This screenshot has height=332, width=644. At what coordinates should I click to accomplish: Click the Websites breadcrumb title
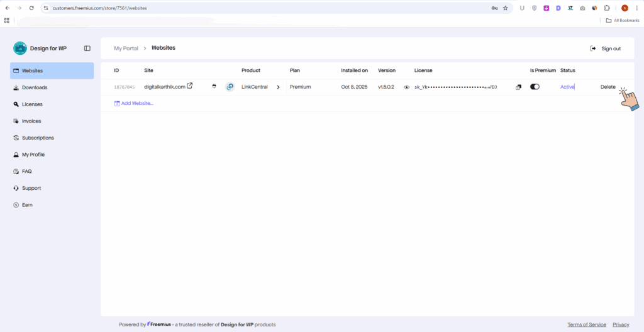(x=164, y=48)
